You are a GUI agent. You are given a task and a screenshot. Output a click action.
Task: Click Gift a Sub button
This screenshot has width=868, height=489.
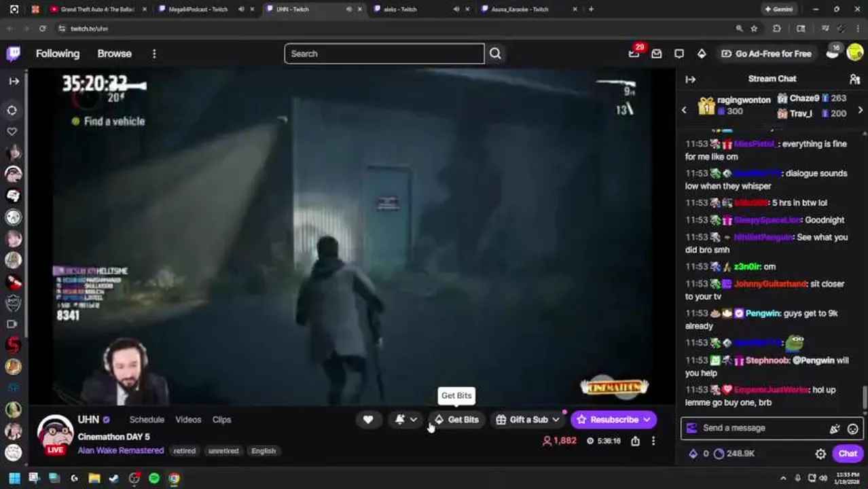pyautogui.click(x=522, y=420)
